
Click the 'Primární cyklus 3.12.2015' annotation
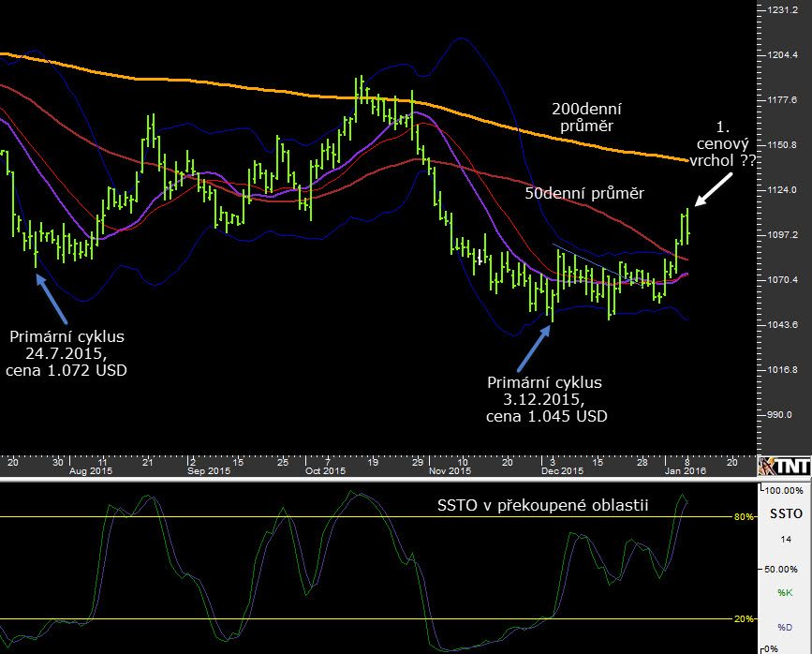click(546, 399)
